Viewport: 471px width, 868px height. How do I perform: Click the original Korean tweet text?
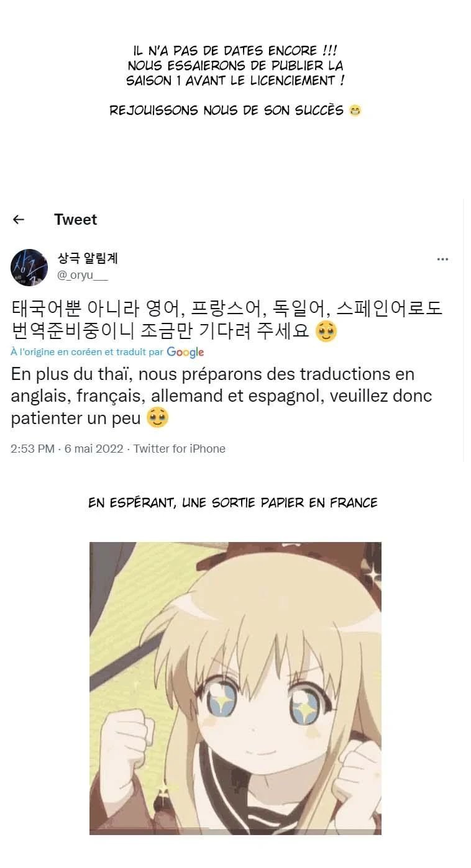[227, 320]
